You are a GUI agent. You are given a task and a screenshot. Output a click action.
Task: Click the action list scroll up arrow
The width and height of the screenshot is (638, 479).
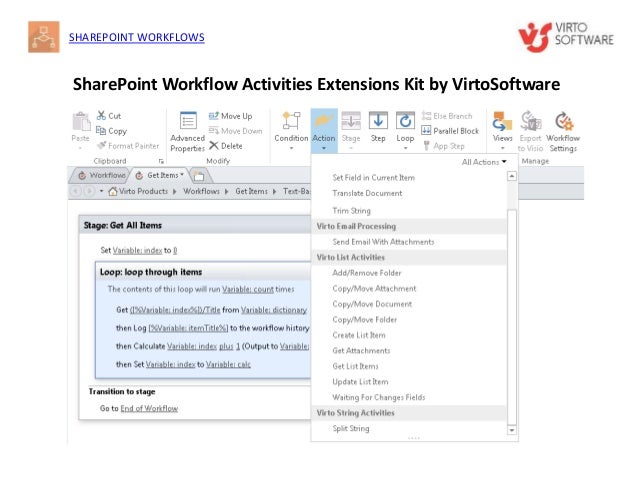[512, 176]
